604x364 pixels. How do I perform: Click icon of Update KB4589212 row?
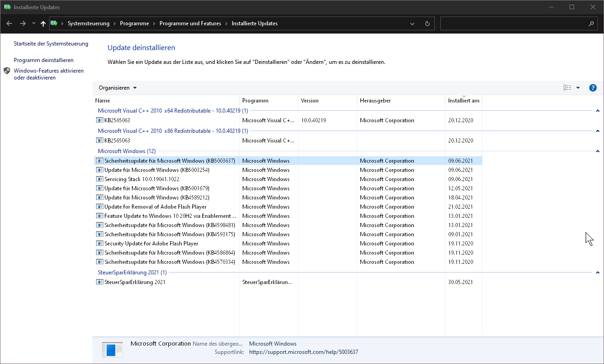click(100, 198)
